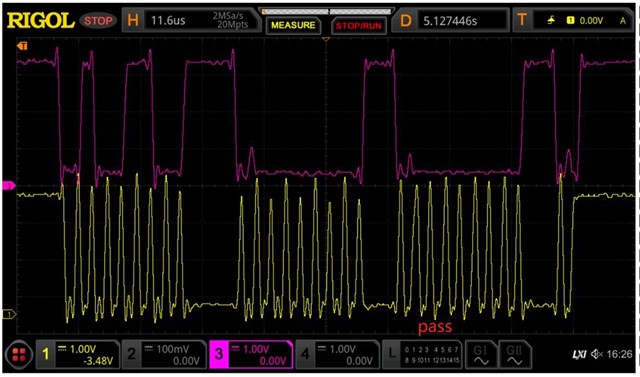Click the clock time 16:26
The height and width of the screenshot is (377, 640).
[620, 355]
